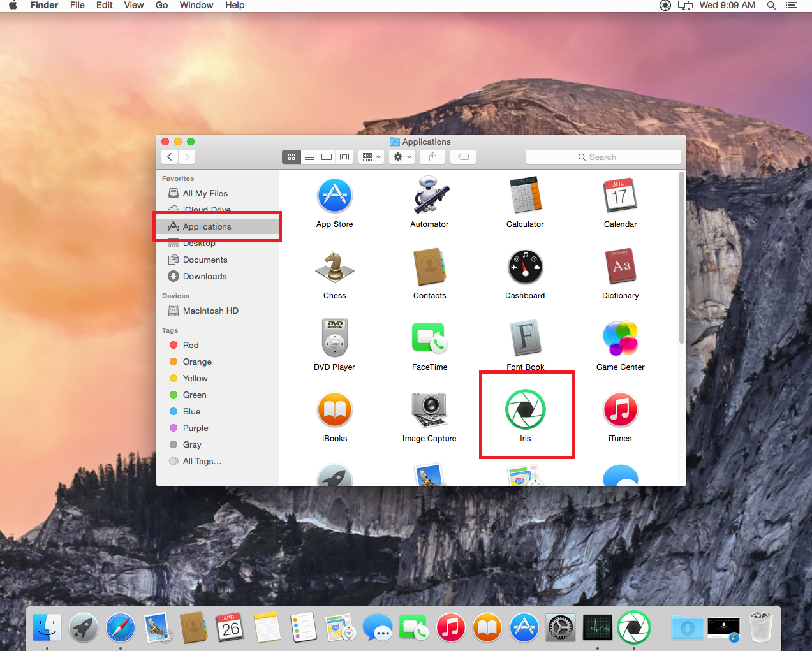
Task: Click the Share button in Finder toolbar
Action: coord(432,157)
